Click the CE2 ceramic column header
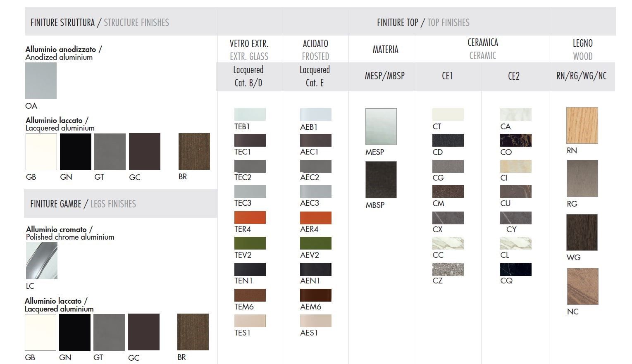 [x=514, y=76]
